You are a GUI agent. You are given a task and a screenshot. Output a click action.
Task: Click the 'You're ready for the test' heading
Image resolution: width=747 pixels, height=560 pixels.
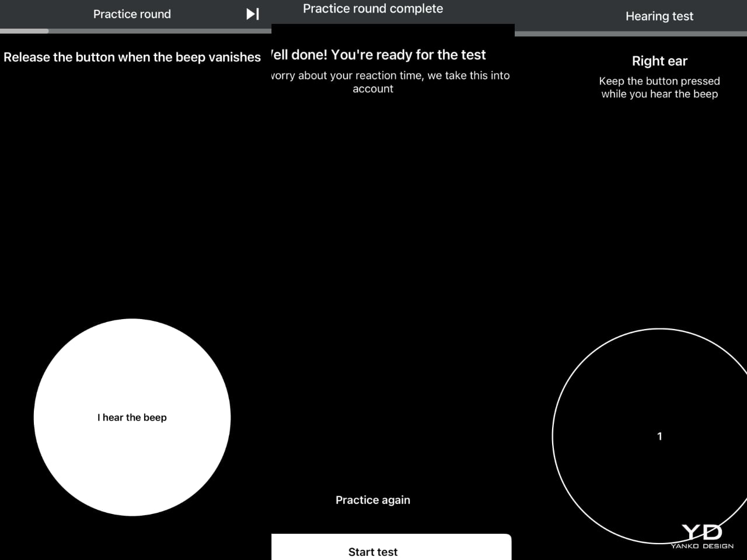coord(379,55)
